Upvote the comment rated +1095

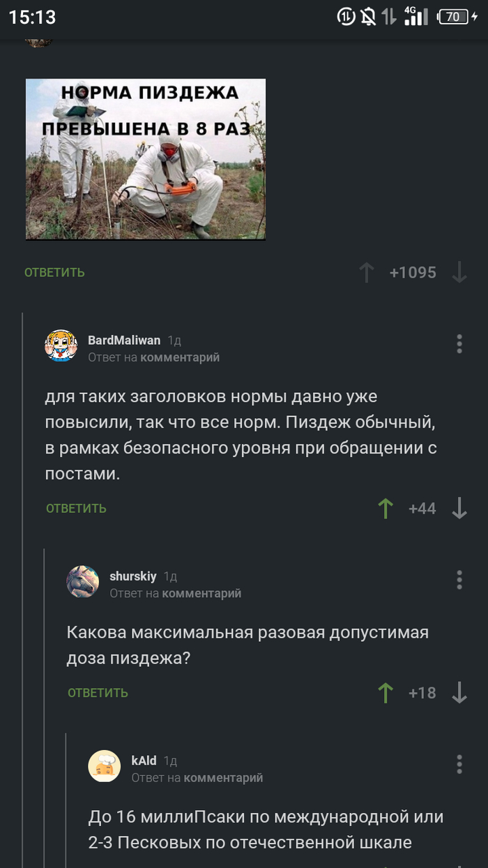pyautogui.click(x=367, y=273)
